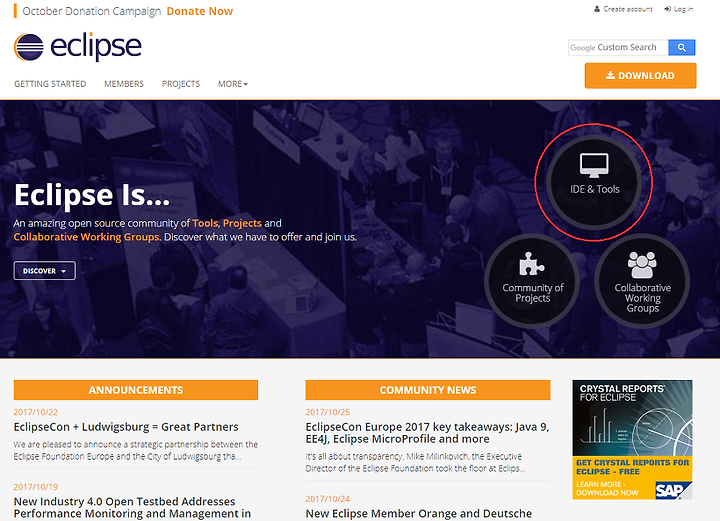The image size is (720, 521).
Task: Click date 2017/10/25 text
Action: (x=328, y=412)
